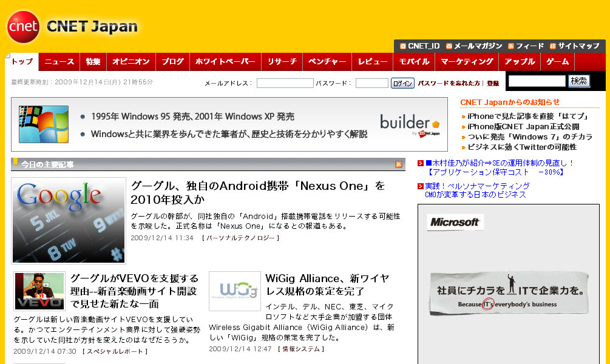Open the フィード RSS feed link
The width and height of the screenshot is (610, 364).
526,46
